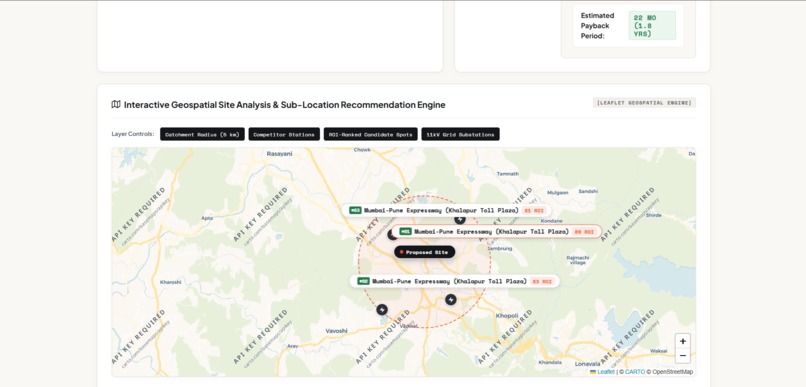The image size is (806, 387).
Task: Toggle the ROI-Ranked Candidate Spots layer
Action: pyautogui.click(x=371, y=134)
